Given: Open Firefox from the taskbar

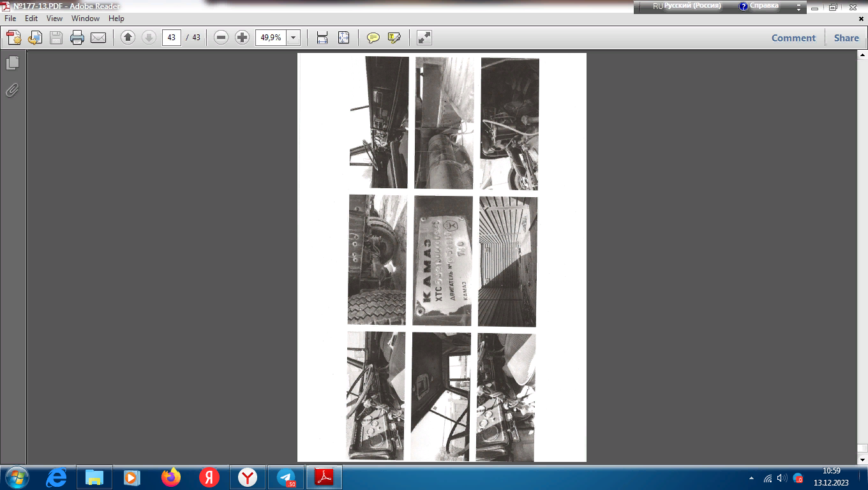Looking at the screenshot, I should click(171, 477).
